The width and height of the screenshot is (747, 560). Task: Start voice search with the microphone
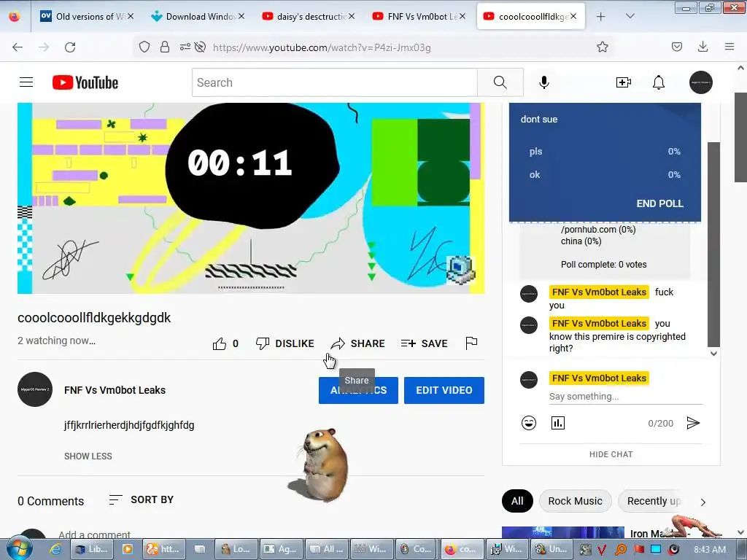point(544,82)
